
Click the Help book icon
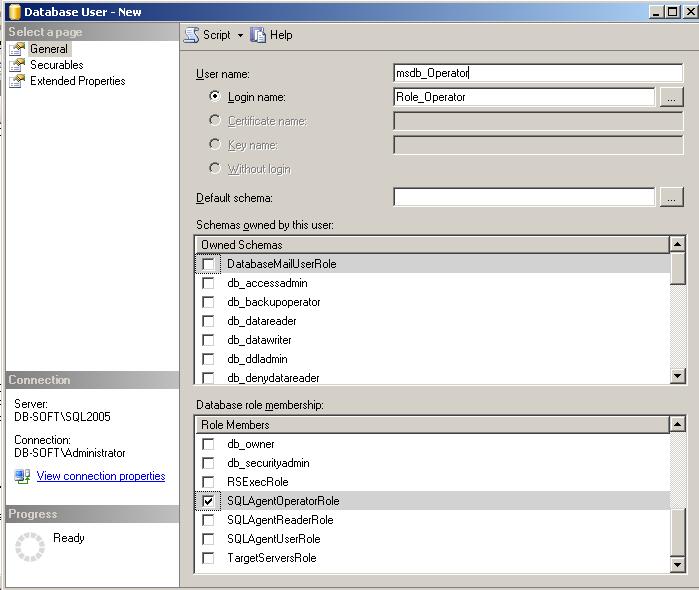258,35
